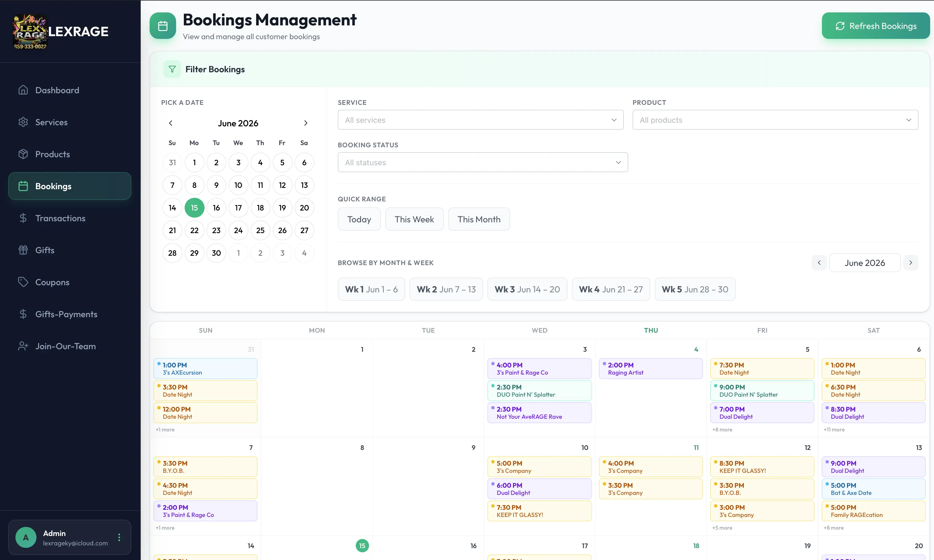934x560 pixels.
Task: Open the 7:30 PM KEEP IT GLASSY! booking
Action: click(540, 511)
